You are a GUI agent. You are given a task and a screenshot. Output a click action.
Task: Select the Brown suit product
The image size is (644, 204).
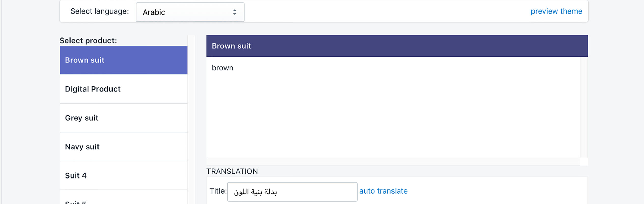coord(123,60)
